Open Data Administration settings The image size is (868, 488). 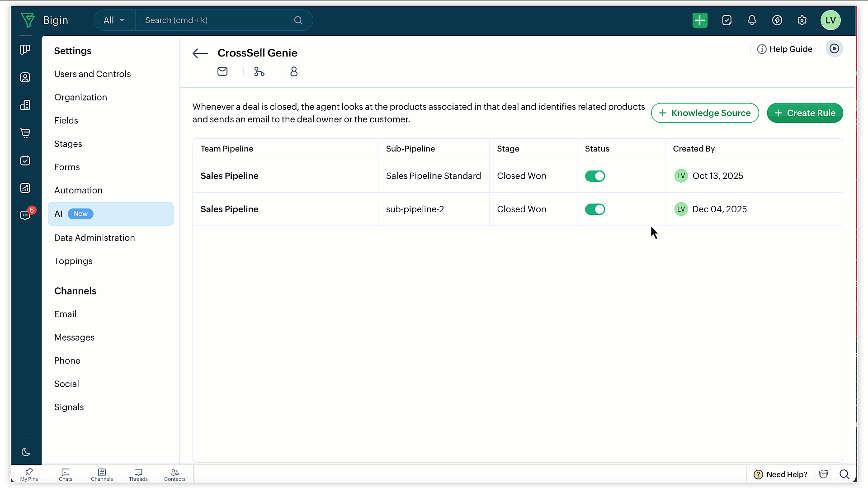pyautogui.click(x=94, y=238)
